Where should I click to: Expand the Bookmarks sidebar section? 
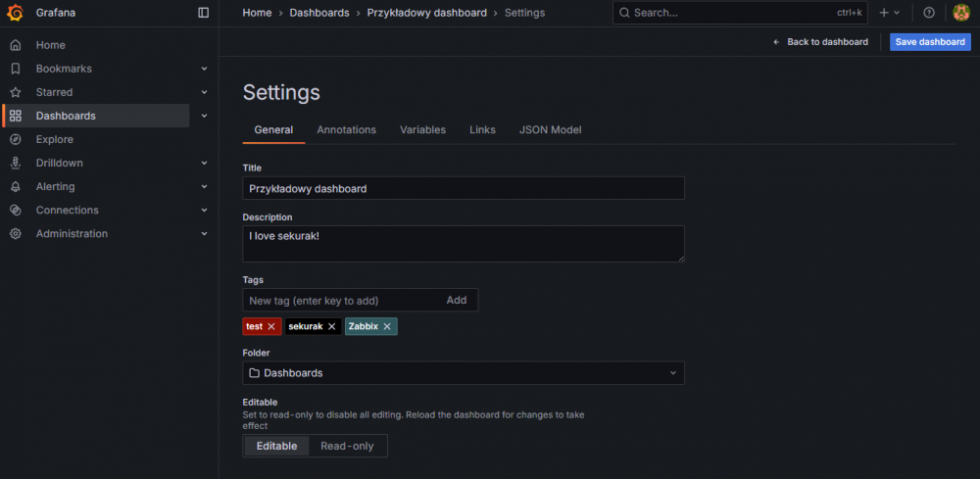pos(204,69)
